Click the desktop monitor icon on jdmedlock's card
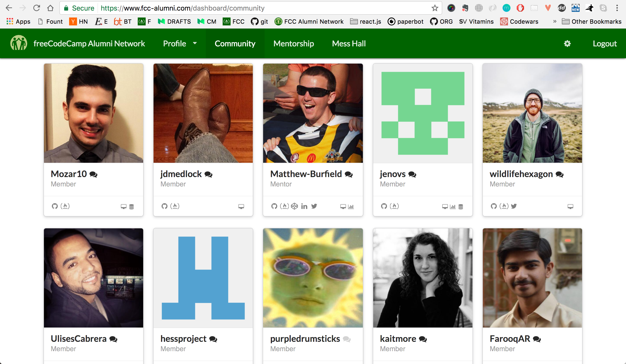This screenshot has height=364, width=626. tap(241, 206)
